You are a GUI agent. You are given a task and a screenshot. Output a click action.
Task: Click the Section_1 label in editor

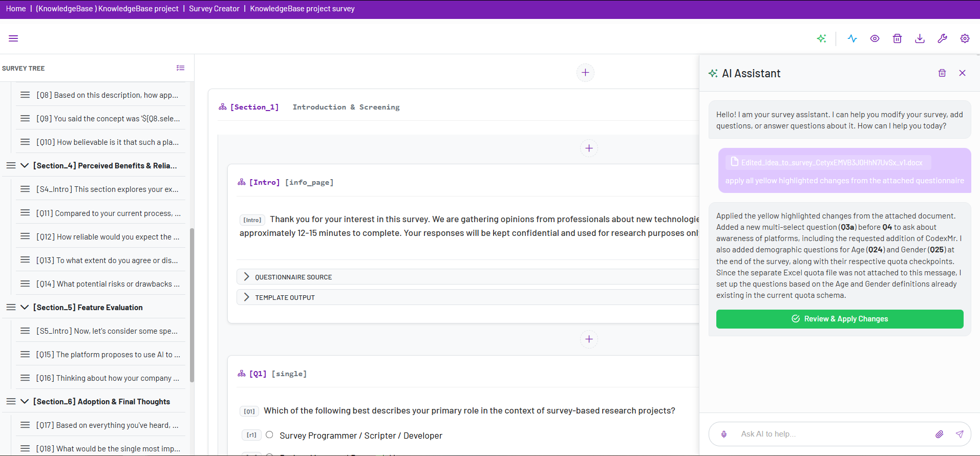pos(254,107)
